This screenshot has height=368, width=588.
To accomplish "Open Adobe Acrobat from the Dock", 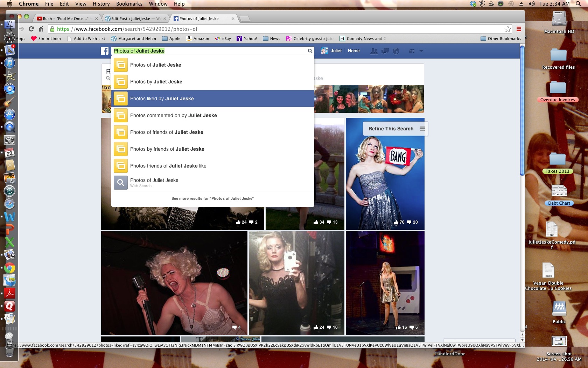I will coord(9,294).
